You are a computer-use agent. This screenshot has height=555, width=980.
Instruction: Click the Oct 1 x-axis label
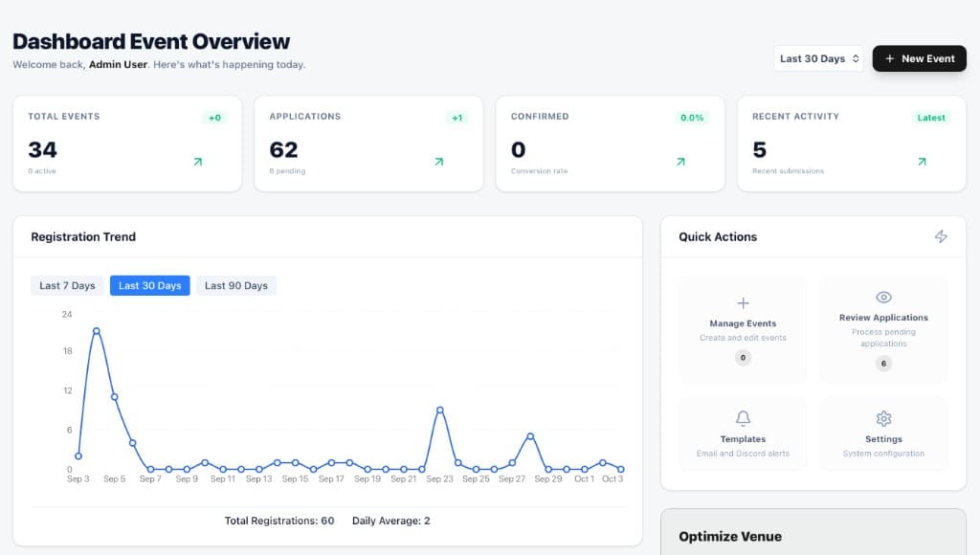(x=585, y=478)
